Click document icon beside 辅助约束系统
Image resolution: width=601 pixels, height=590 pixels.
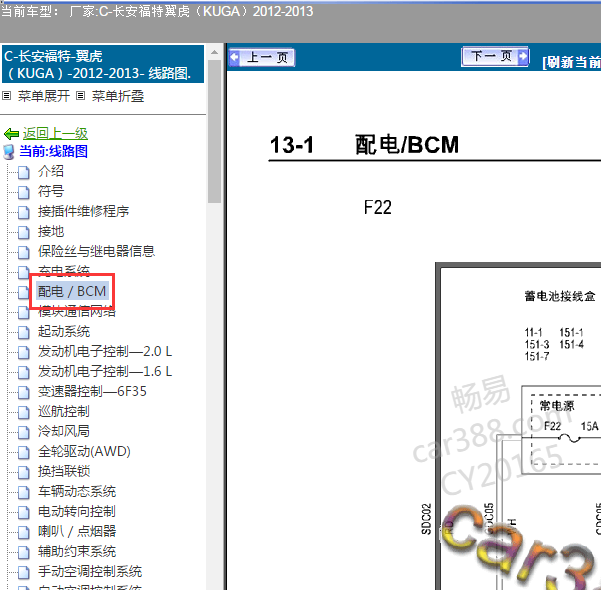click(x=24, y=552)
